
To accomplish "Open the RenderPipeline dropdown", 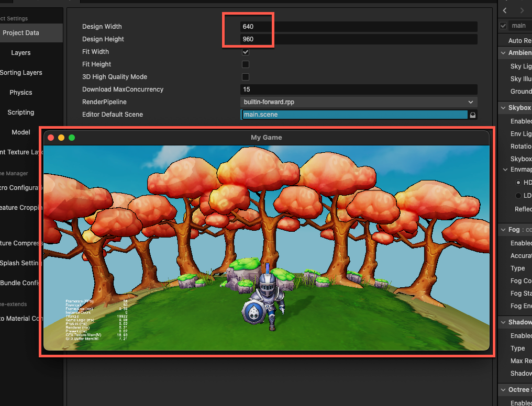I will tap(359, 102).
